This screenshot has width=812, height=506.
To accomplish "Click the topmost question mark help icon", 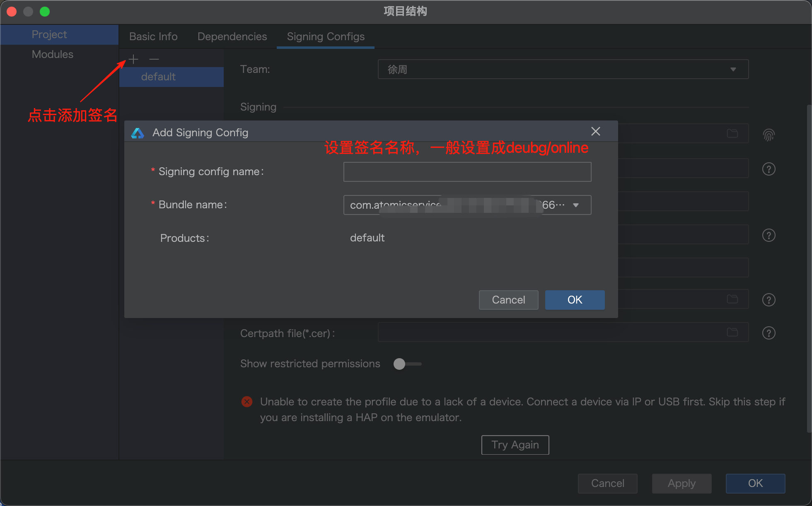I will pyautogui.click(x=768, y=169).
